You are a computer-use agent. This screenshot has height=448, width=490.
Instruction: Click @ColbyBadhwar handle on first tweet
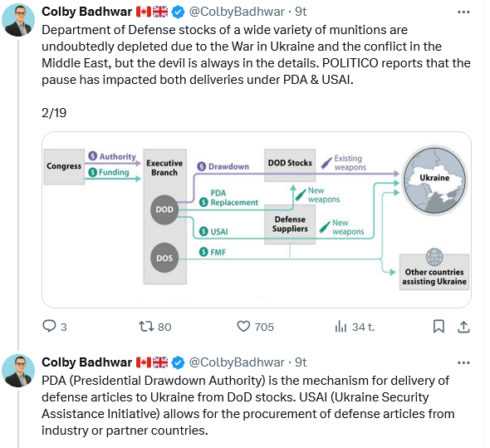click(237, 12)
